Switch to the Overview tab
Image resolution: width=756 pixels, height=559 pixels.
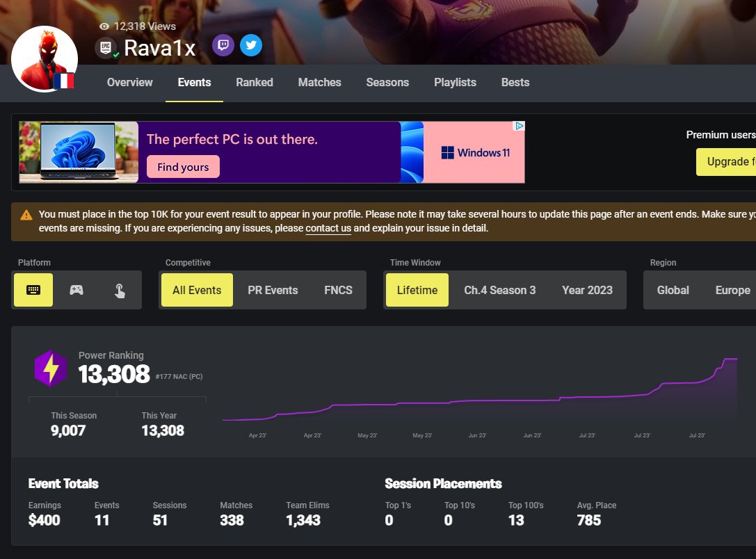pyautogui.click(x=129, y=83)
